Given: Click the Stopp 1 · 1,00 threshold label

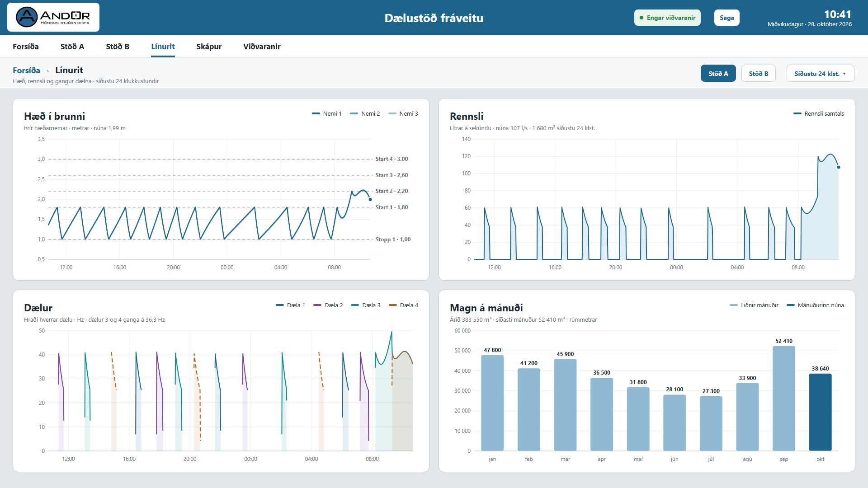Looking at the screenshot, I should click(393, 239).
